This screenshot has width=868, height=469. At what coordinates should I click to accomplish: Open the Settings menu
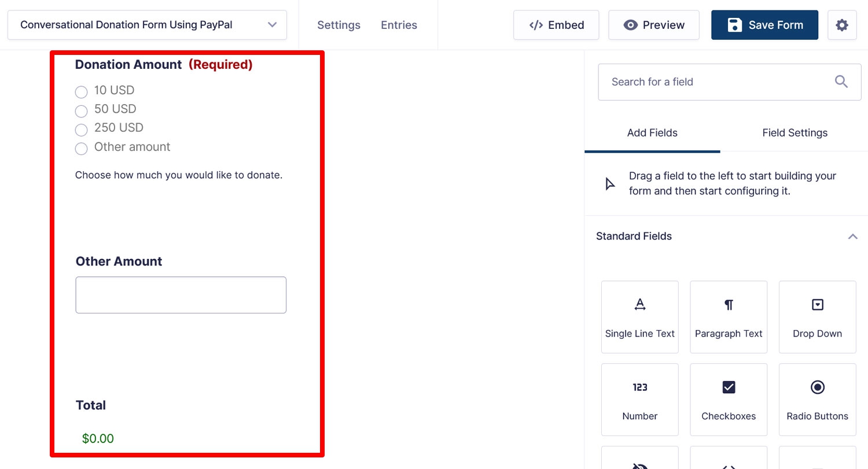pos(339,25)
